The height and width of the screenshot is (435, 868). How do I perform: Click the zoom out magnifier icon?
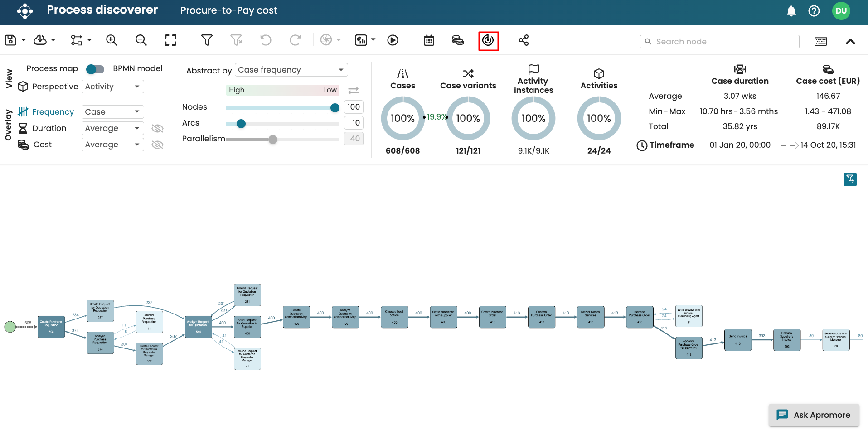[141, 40]
